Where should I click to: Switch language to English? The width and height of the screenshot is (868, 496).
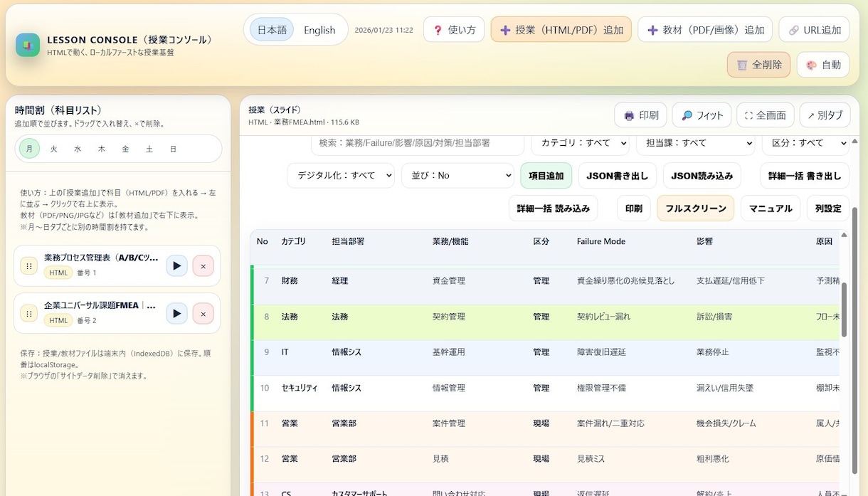coord(319,30)
